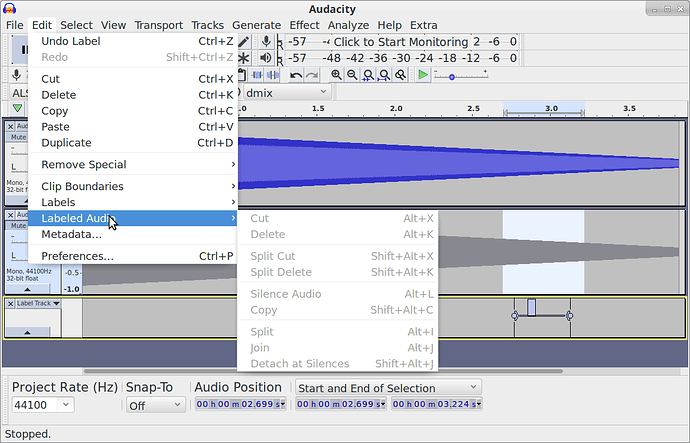Click the Undo toolbar arrow
The width and height of the screenshot is (690, 443).
coord(296,75)
